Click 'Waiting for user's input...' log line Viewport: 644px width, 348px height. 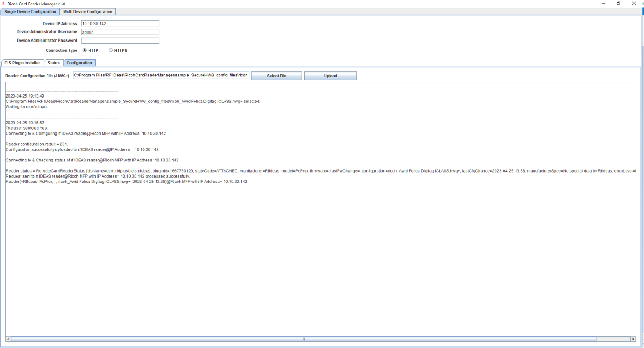point(28,107)
